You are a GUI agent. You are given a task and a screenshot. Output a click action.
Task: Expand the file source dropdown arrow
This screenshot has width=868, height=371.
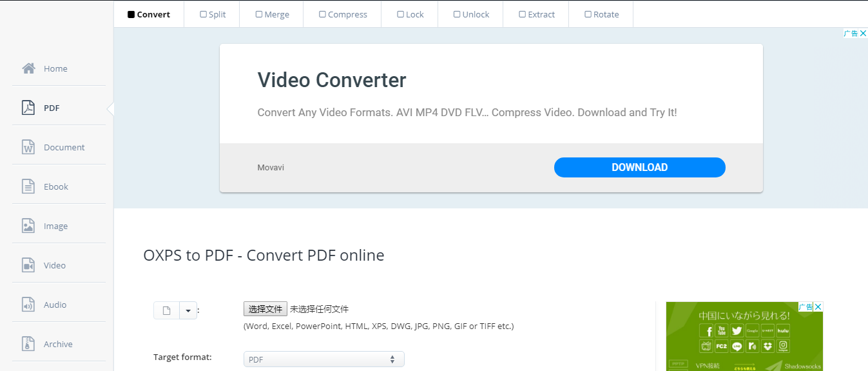point(188,310)
